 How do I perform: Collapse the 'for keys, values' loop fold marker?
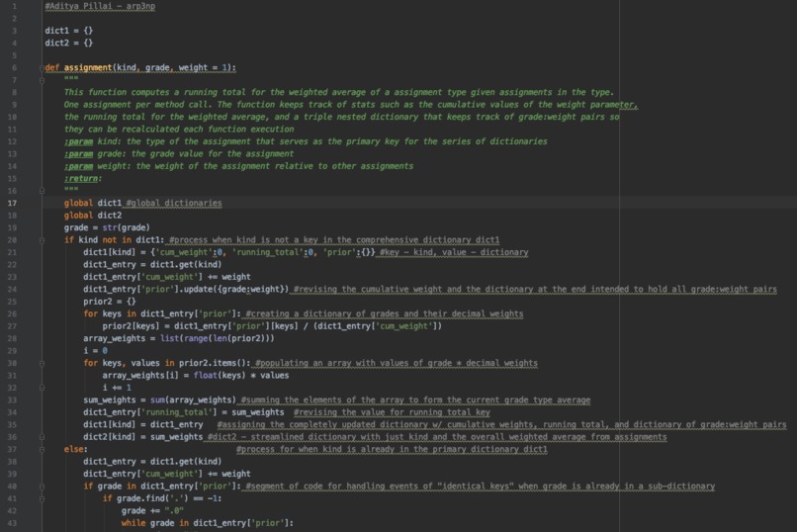[x=43, y=363]
